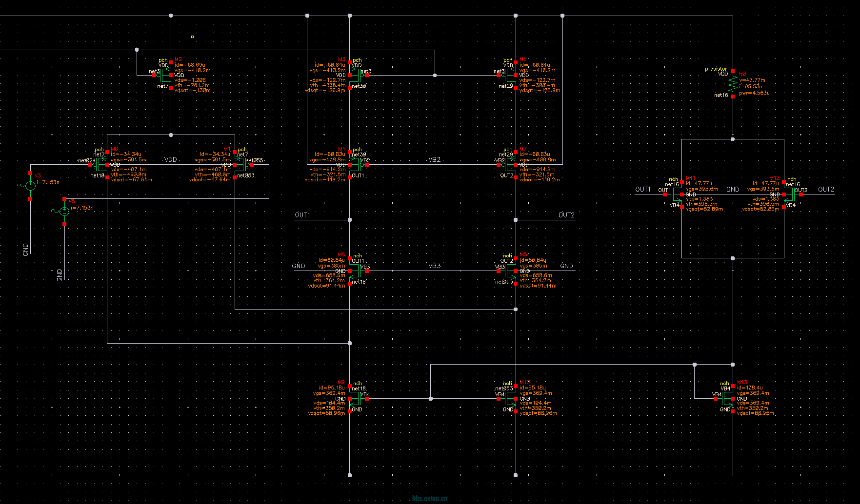Click the R0 current annotation i=95.53u
The height and width of the screenshot is (504, 860).
(750, 86)
